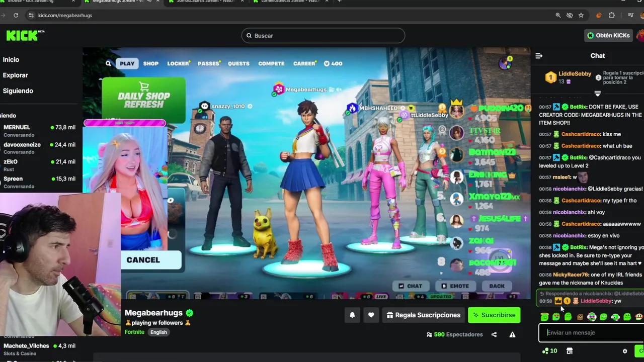Click the in-game EMOTE button
Viewport: 644px width, 362px height.
pyautogui.click(x=454, y=286)
